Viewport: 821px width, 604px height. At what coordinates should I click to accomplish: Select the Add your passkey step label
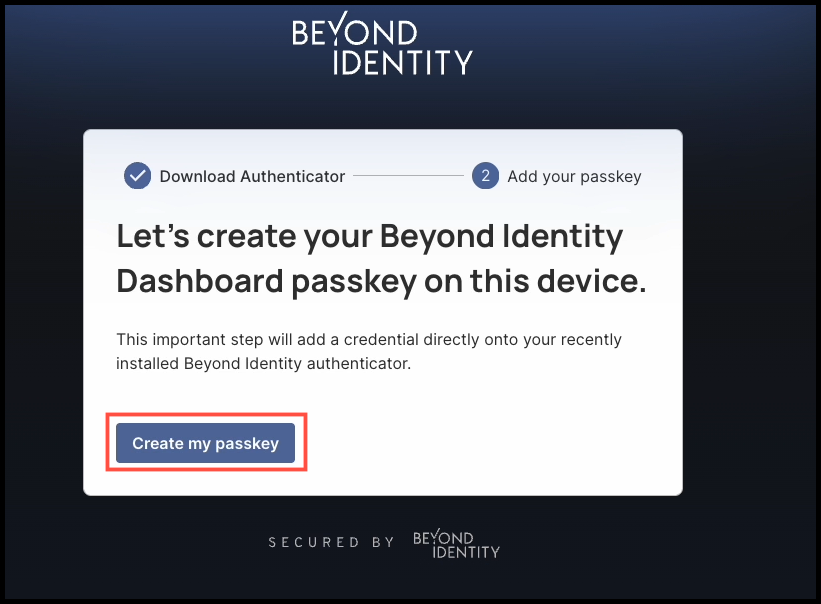coord(574,177)
